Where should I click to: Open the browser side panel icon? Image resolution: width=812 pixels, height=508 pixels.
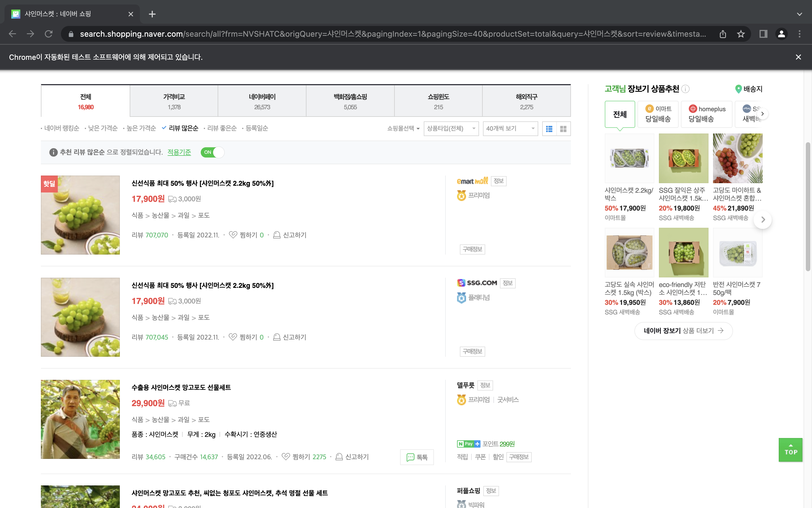(763, 34)
